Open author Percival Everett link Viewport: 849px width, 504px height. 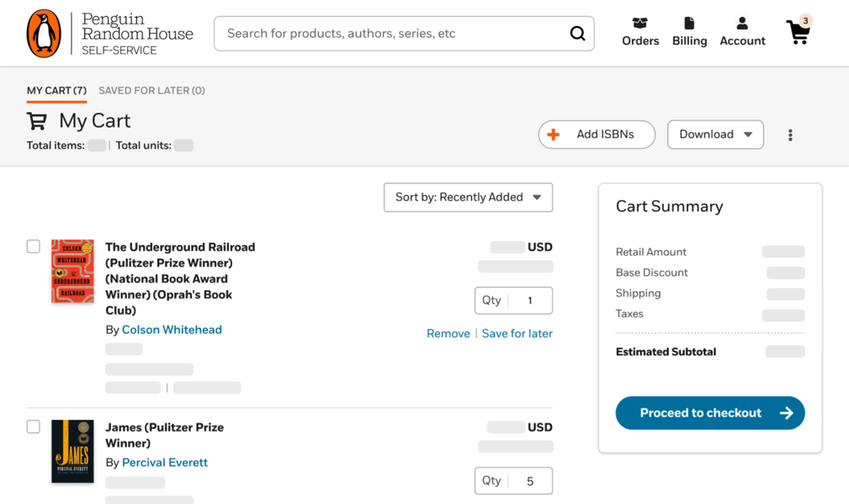point(165,462)
